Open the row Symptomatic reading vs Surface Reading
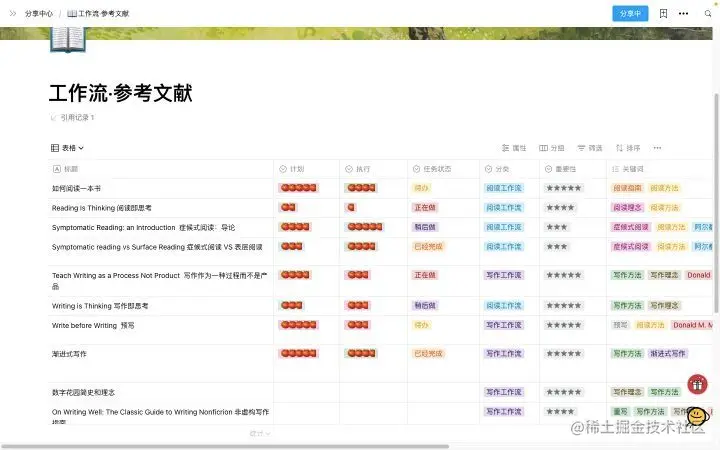The image size is (720, 450). pyautogui.click(x=157, y=247)
